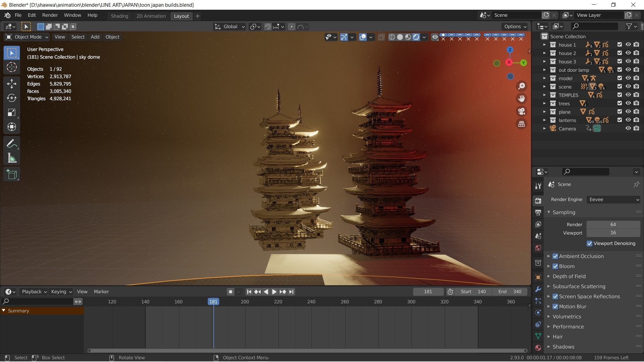Activate the Move tool

click(12, 83)
